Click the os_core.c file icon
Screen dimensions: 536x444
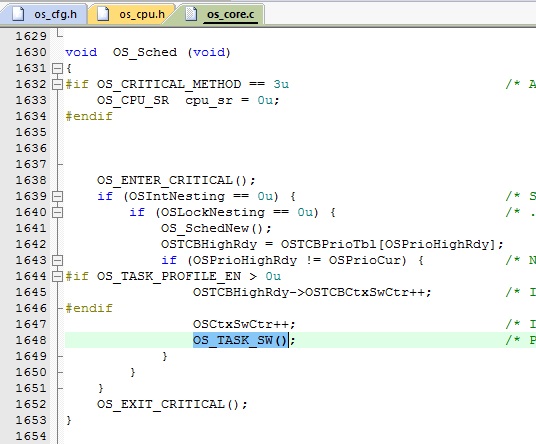tap(191, 14)
